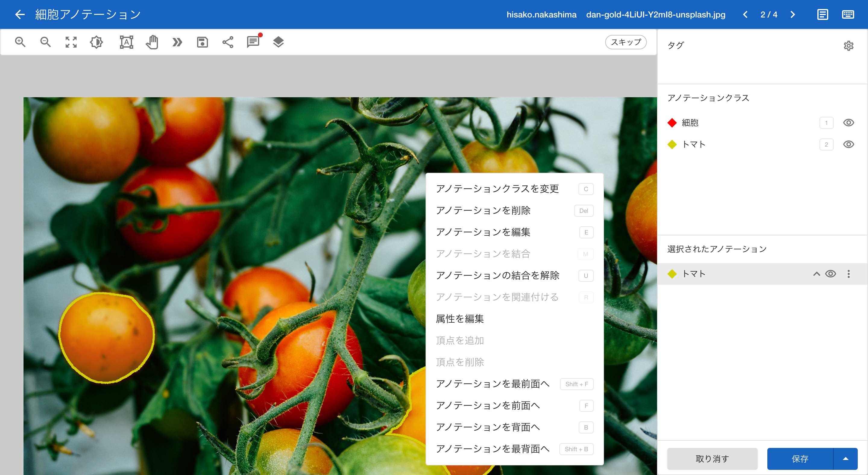
Task: Open the three-dot menu for selected annotation
Action: pyautogui.click(x=848, y=274)
